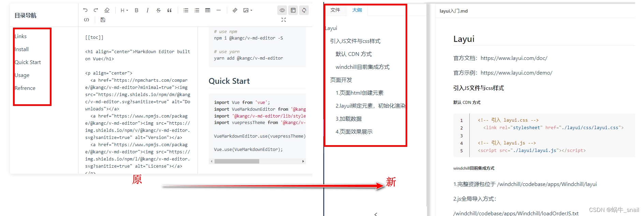The height and width of the screenshot is (216, 644).
Task: Click the windchill目前集成方式 subheading in the document
Action: tap(473, 168)
